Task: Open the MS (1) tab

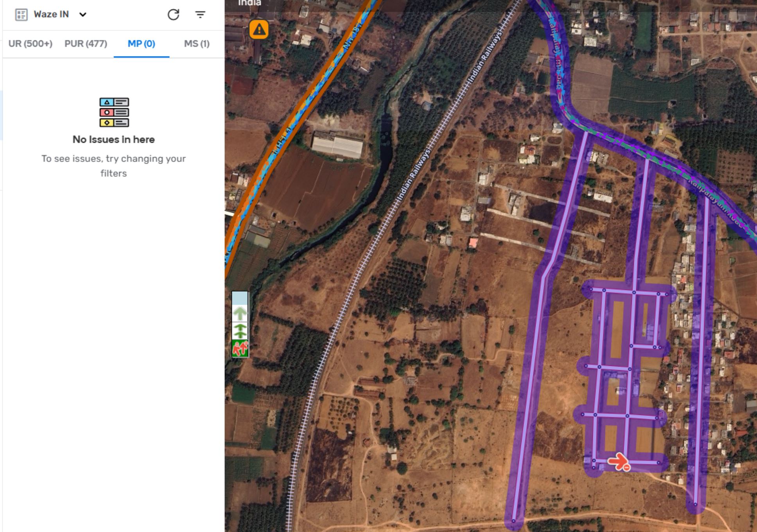Action: pos(197,44)
